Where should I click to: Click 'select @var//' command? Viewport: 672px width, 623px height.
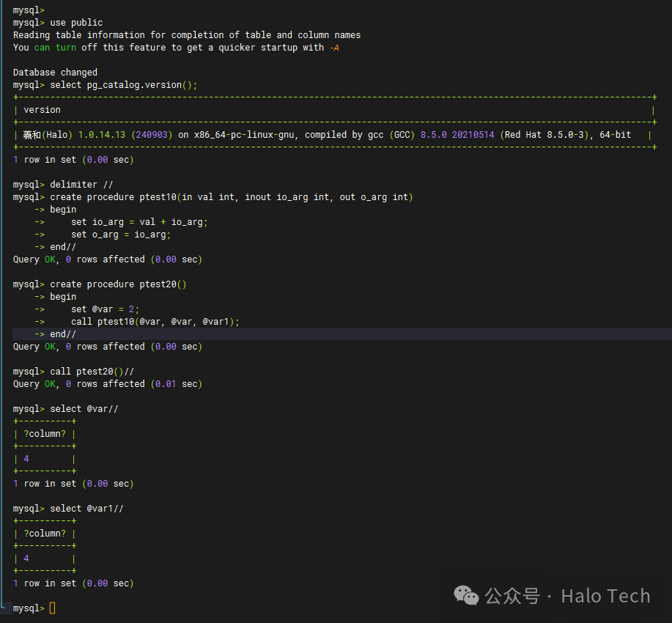tap(84, 409)
